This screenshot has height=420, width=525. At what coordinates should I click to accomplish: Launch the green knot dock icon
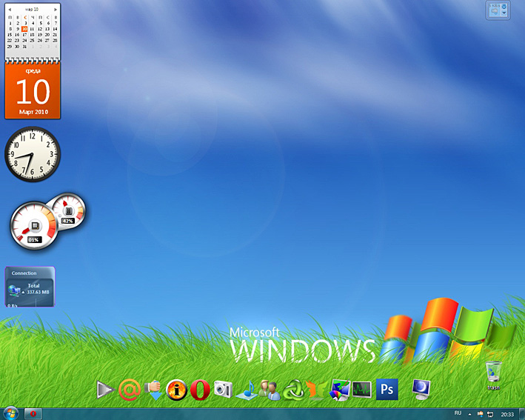pyautogui.click(x=293, y=390)
